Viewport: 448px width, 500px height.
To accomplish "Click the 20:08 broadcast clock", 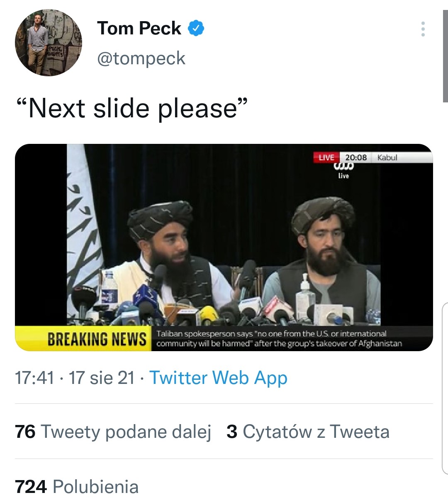I will point(356,158).
